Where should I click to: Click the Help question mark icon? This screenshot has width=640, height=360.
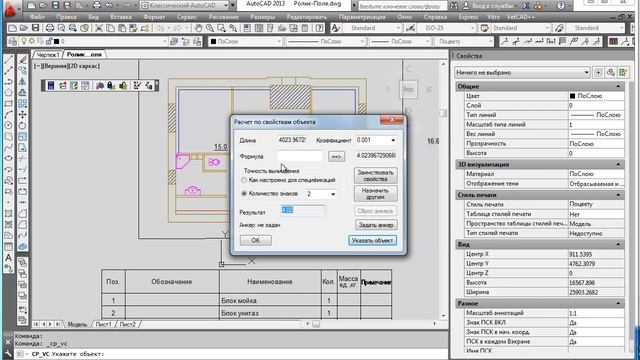(561, 5)
